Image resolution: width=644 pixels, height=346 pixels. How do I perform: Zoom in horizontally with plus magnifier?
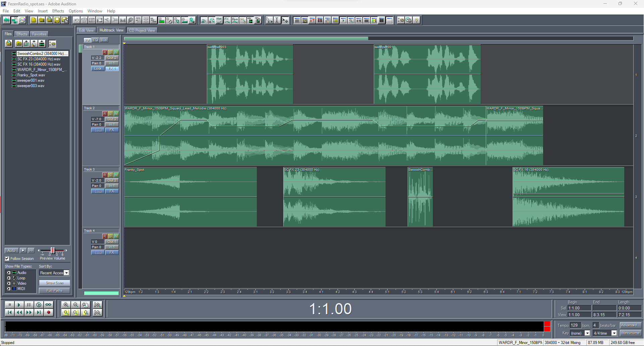pyautogui.click(x=66, y=305)
